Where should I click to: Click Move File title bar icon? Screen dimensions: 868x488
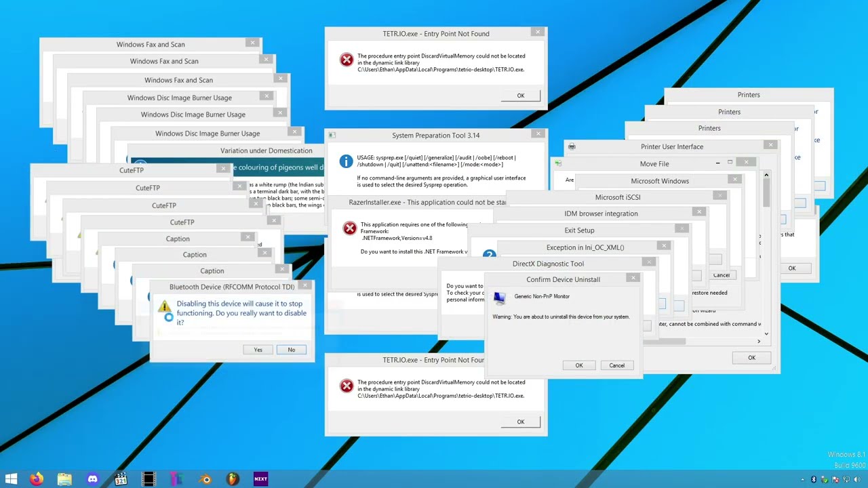(558, 163)
